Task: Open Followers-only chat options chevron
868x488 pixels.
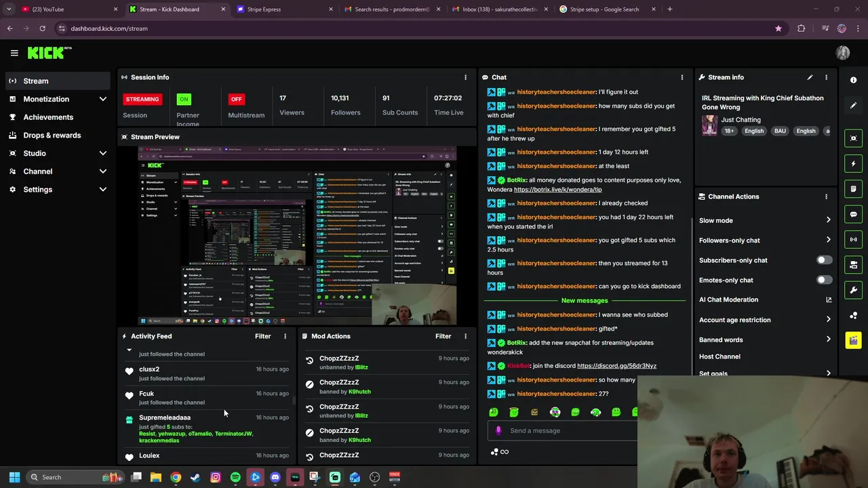Action: 828,240
